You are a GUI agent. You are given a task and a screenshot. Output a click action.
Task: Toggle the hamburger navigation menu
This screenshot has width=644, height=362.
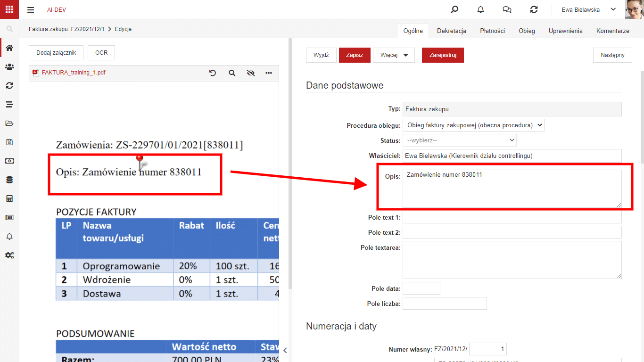point(31,9)
